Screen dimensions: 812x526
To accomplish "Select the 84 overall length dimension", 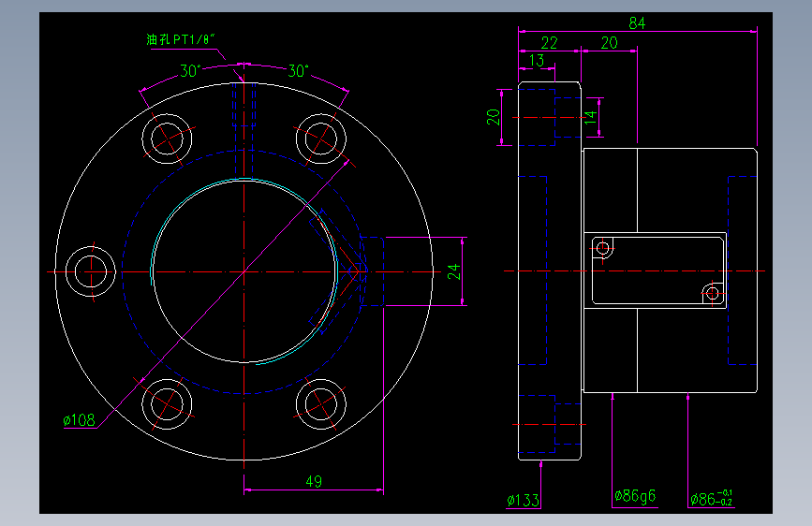I will (x=637, y=23).
